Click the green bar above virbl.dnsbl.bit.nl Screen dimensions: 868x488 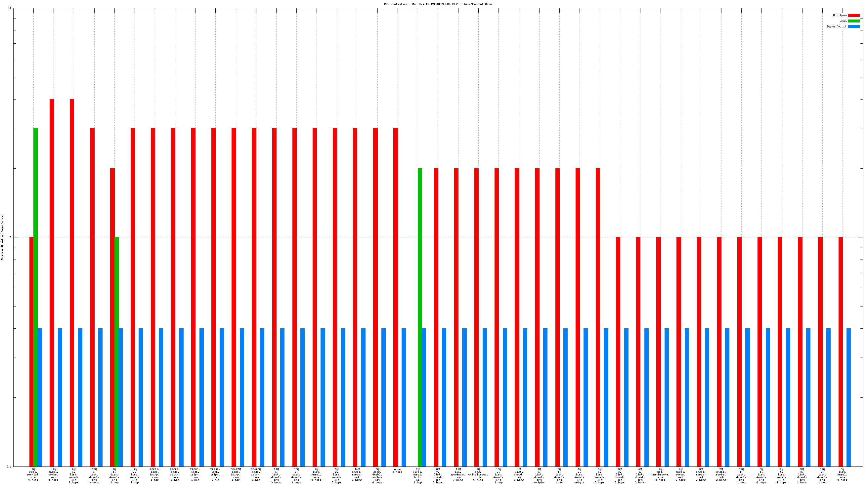[x=420, y=317]
